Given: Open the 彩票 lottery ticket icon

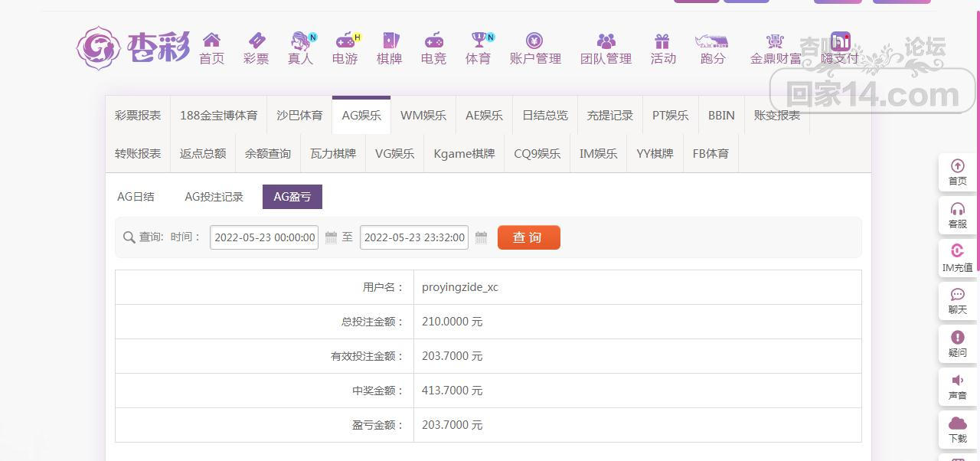Looking at the screenshot, I should coord(256,41).
